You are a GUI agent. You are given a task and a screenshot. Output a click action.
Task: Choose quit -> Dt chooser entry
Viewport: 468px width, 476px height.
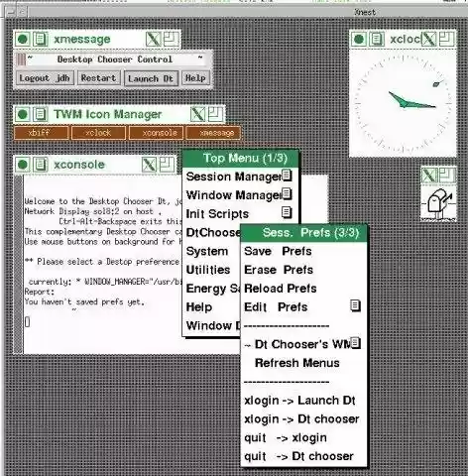tap(304, 456)
